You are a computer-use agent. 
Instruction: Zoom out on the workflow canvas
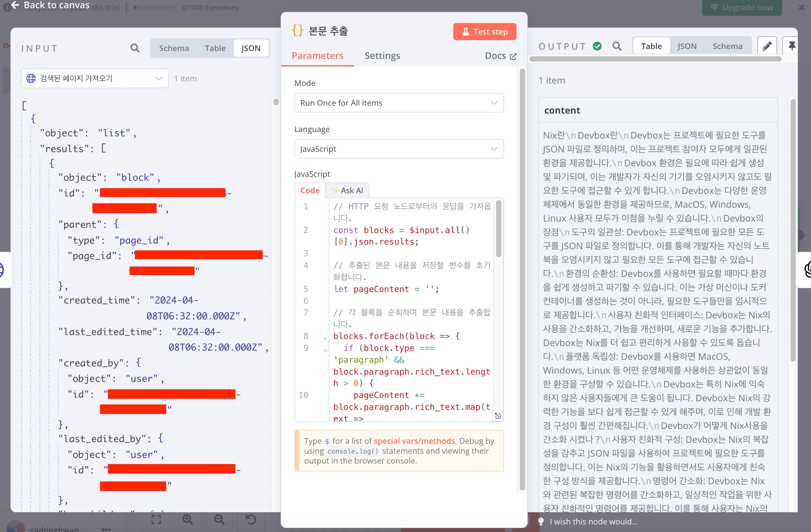coord(219,519)
